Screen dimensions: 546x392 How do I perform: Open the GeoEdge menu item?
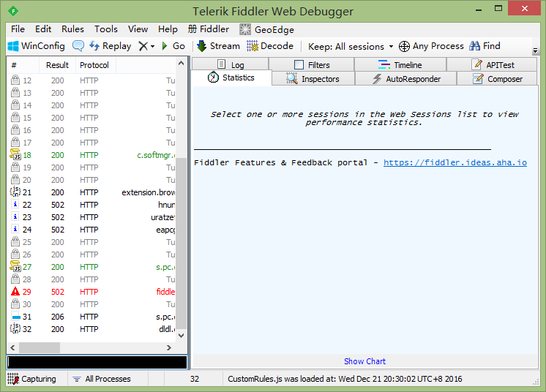[x=266, y=29]
